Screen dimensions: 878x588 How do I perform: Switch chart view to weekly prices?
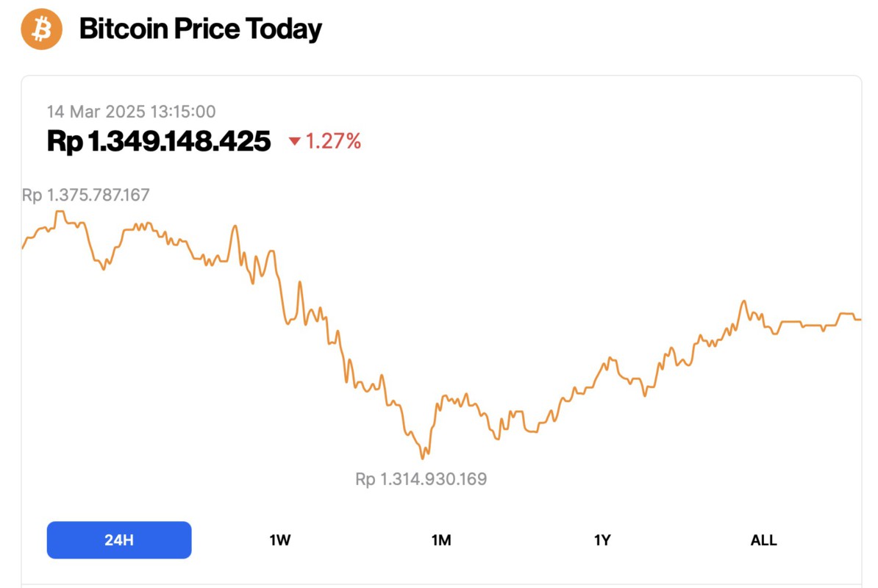pos(279,539)
